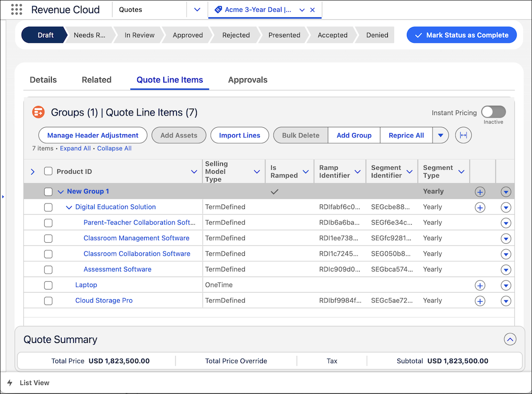This screenshot has width=532, height=394.
Task: Open row actions for Classroom Collaboration Software
Action: (x=506, y=255)
